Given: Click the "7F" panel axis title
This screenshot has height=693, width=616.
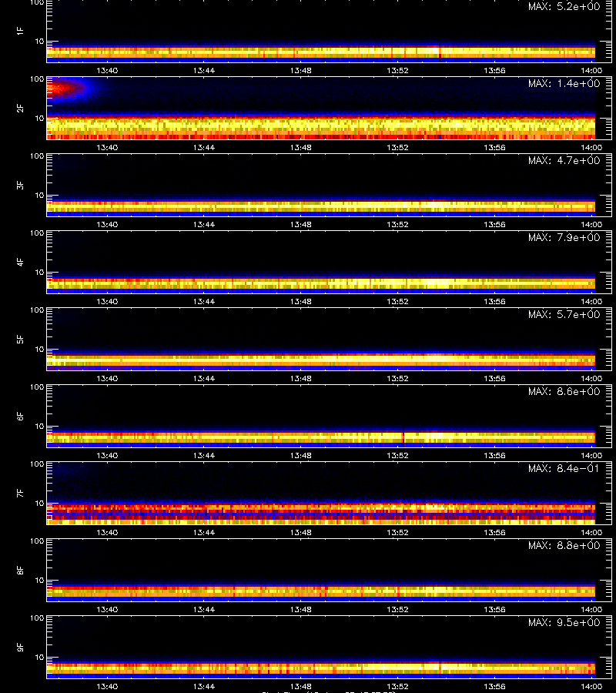Looking at the screenshot, I should [20, 494].
